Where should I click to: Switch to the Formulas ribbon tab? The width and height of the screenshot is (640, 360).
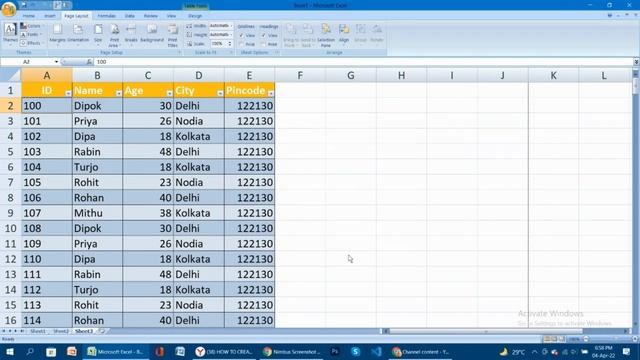tap(107, 16)
